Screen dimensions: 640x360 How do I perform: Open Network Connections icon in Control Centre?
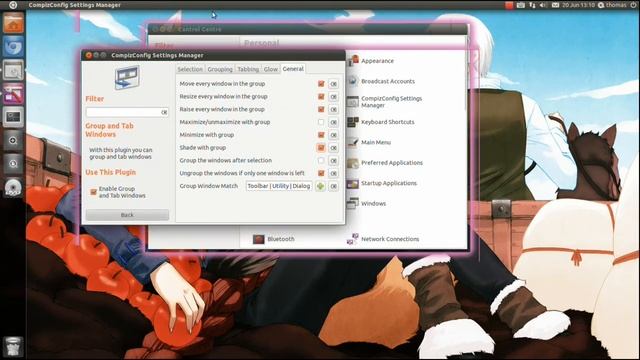point(353,239)
